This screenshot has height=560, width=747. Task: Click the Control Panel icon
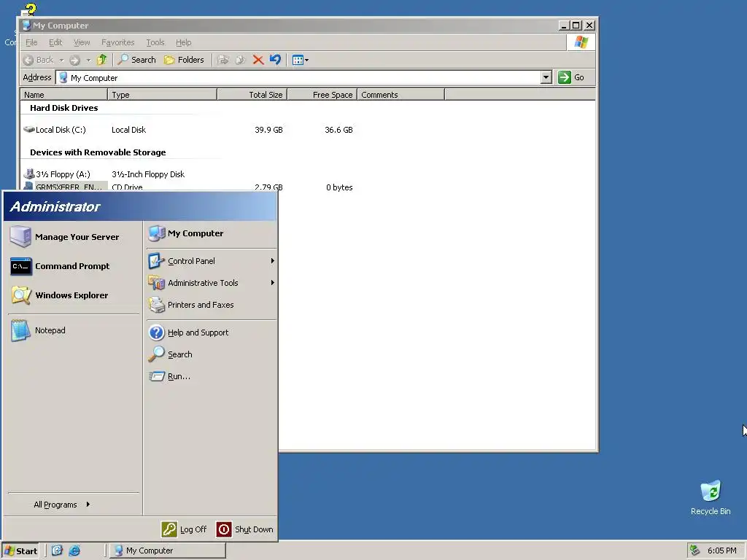tap(156, 261)
